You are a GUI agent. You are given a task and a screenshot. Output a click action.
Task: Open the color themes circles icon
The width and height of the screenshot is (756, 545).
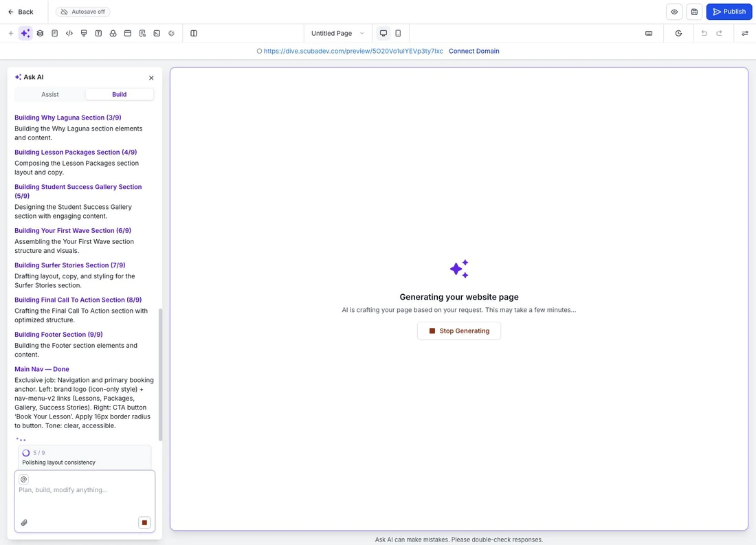113,33
